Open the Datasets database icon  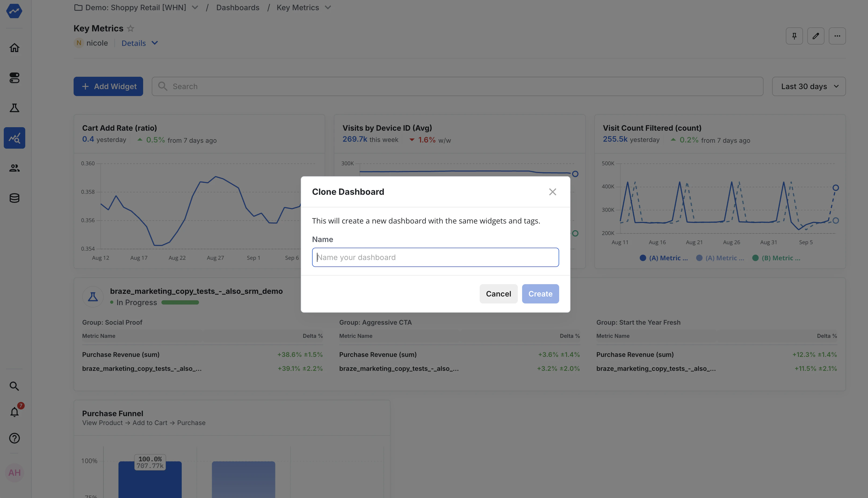click(x=15, y=198)
